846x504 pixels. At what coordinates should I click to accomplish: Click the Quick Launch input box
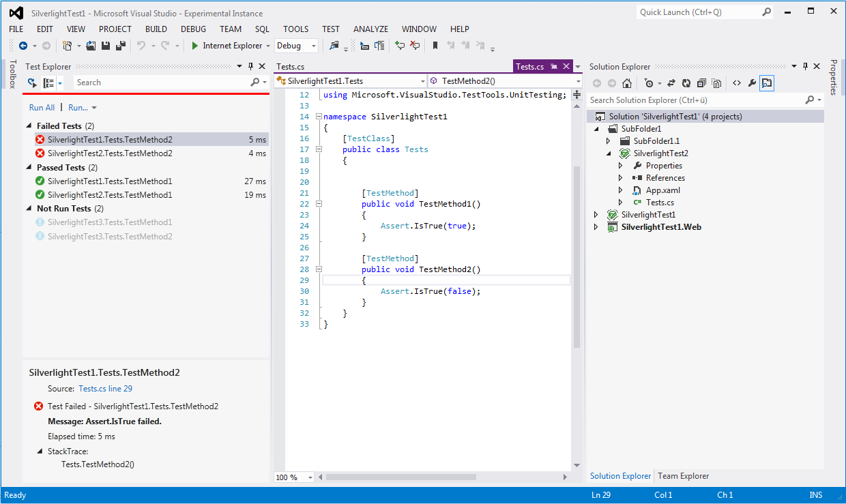point(697,12)
